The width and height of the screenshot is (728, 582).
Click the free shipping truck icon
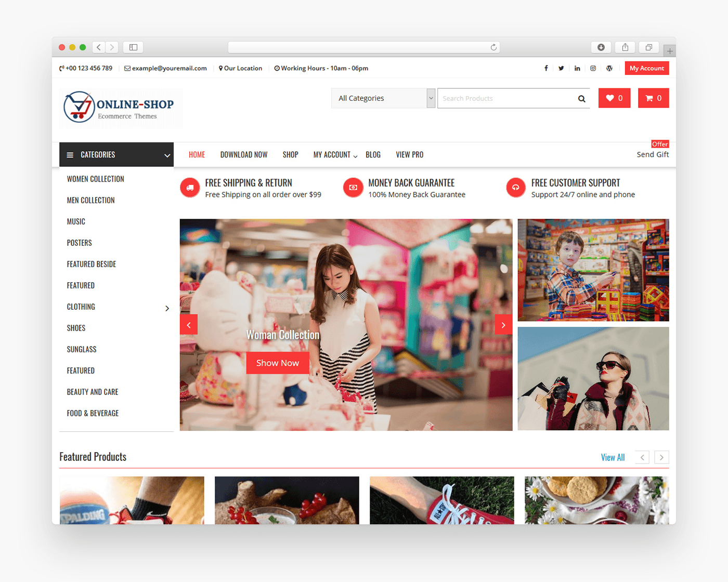pos(190,188)
